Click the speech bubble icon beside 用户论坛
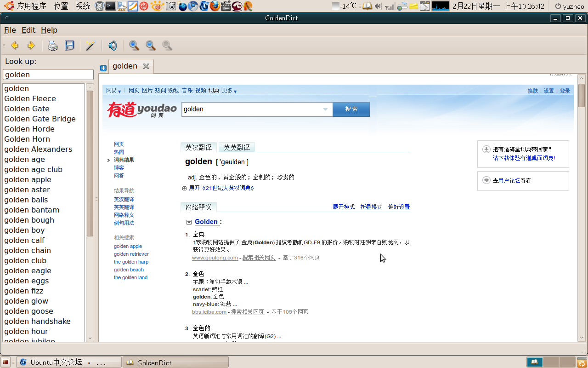Screen dimensions: 588x368 [x=486, y=180]
